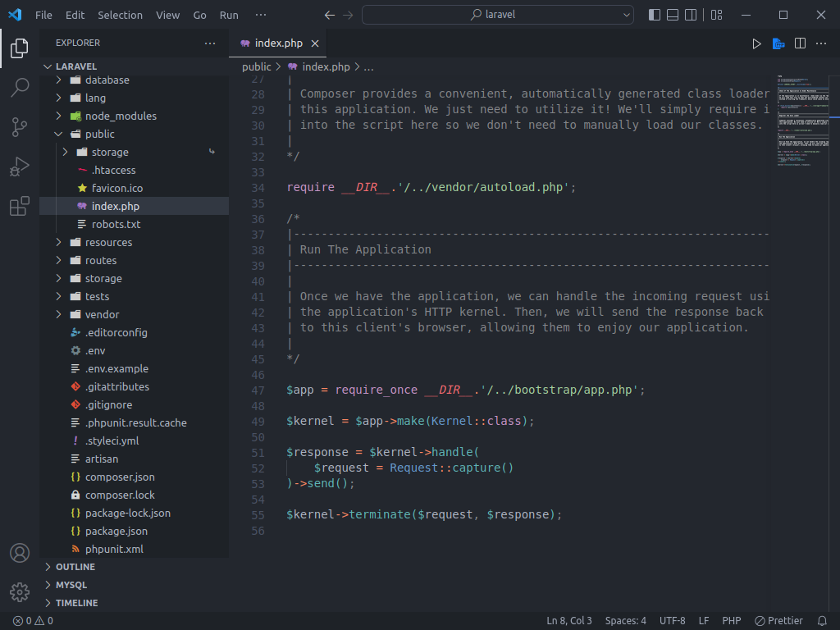Click the blue PHP server icon in editor toolbar
840x630 pixels.
[x=778, y=43]
